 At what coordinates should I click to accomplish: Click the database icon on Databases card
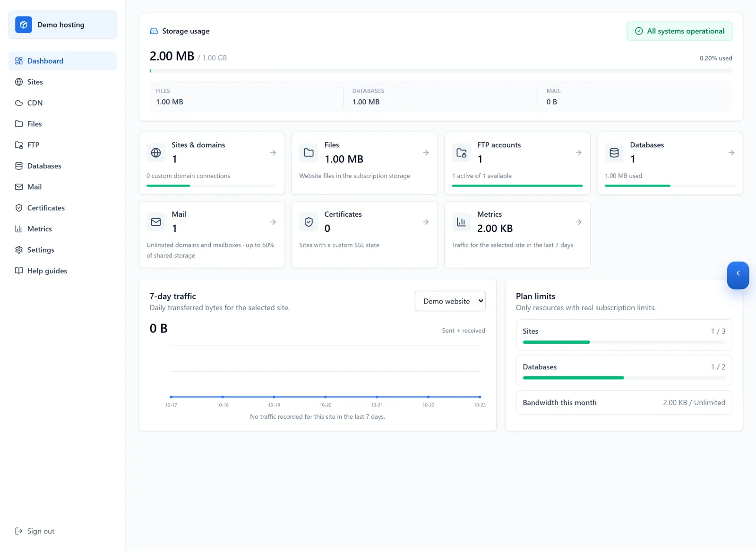click(x=614, y=153)
